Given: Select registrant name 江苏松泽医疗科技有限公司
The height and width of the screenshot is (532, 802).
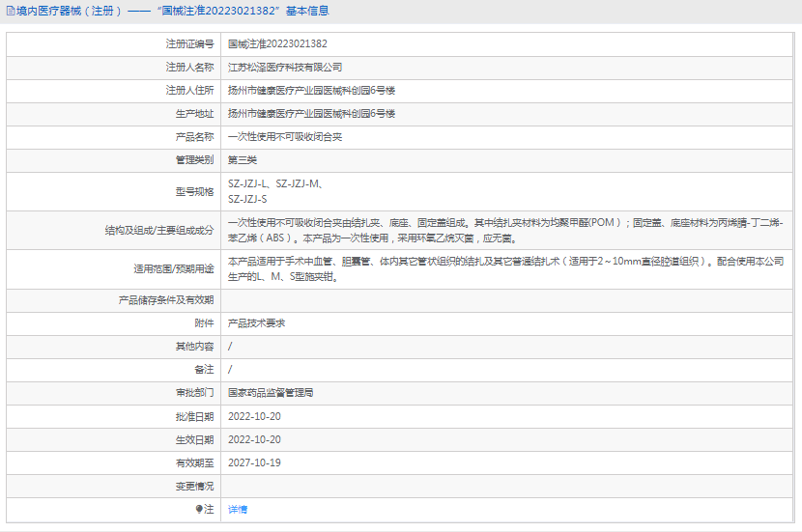Looking at the screenshot, I should point(285,67).
